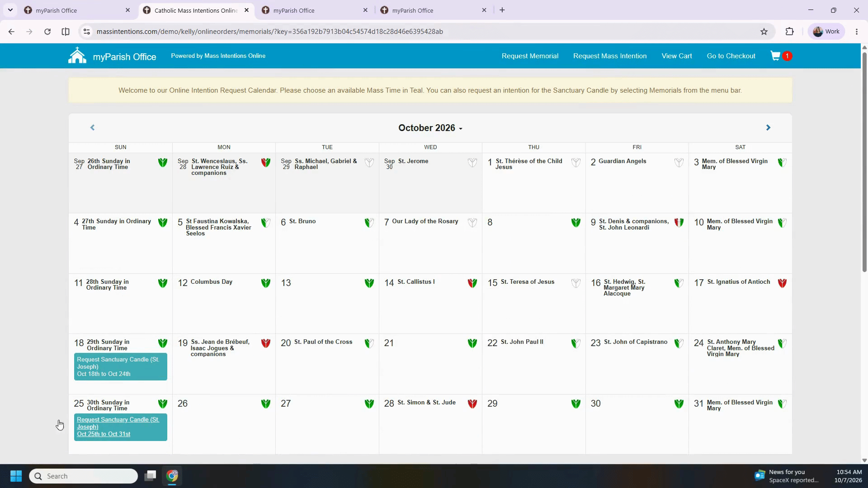
Task: Click red vestment icon on St. Wenceslaus day
Action: coord(266,163)
